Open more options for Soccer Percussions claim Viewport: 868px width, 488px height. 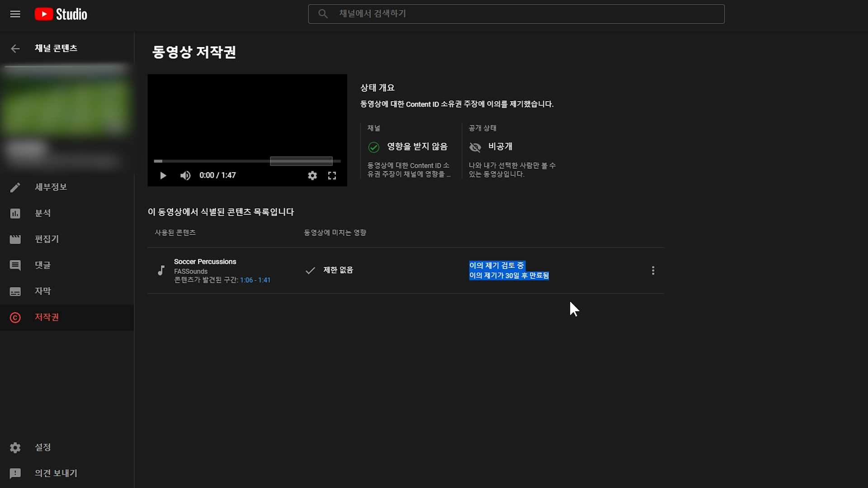point(653,270)
